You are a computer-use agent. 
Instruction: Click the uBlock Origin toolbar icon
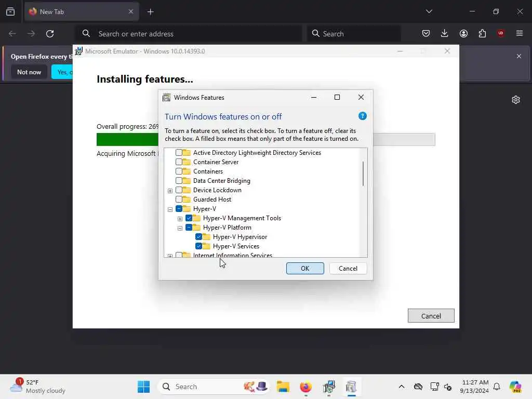point(501,33)
